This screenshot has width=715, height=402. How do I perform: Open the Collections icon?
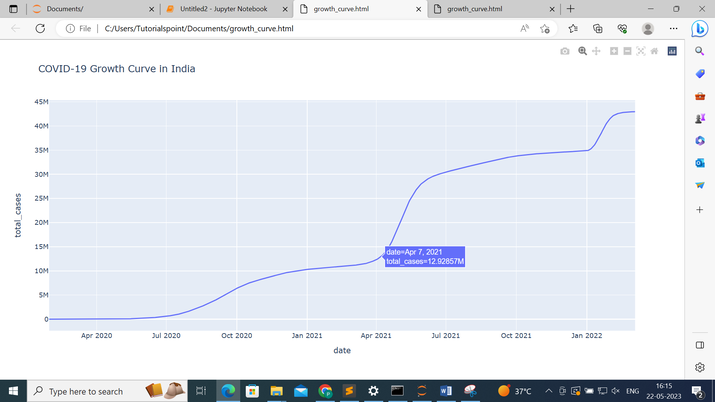tap(597, 29)
